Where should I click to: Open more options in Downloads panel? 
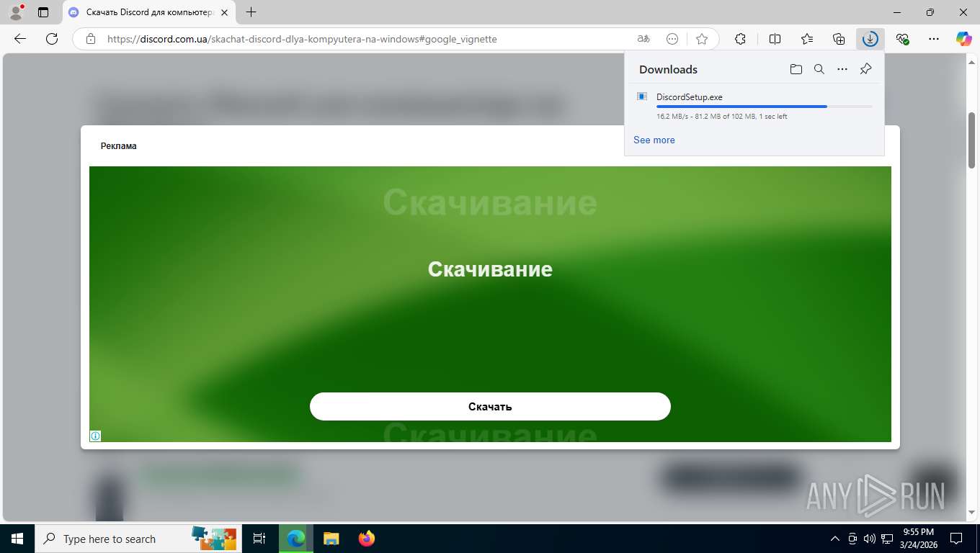coord(842,69)
